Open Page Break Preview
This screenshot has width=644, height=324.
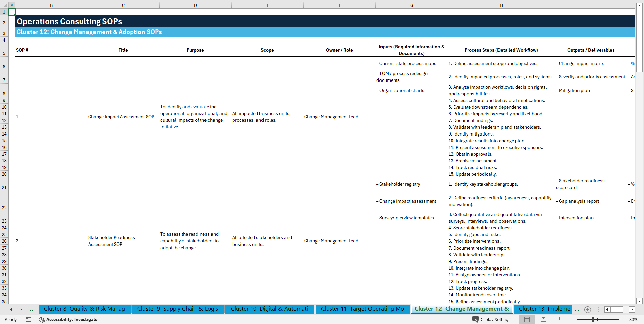560,319
